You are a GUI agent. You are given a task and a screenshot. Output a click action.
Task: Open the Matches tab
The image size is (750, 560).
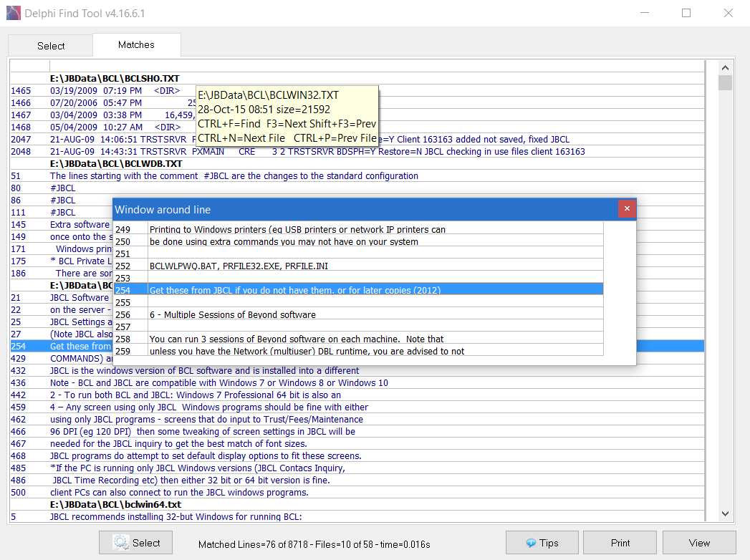(136, 44)
